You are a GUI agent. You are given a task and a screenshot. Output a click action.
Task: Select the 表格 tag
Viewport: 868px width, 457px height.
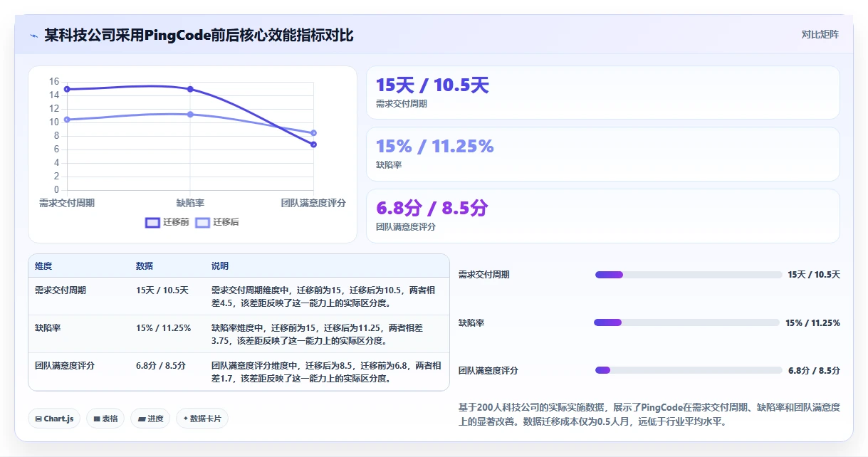106,419
